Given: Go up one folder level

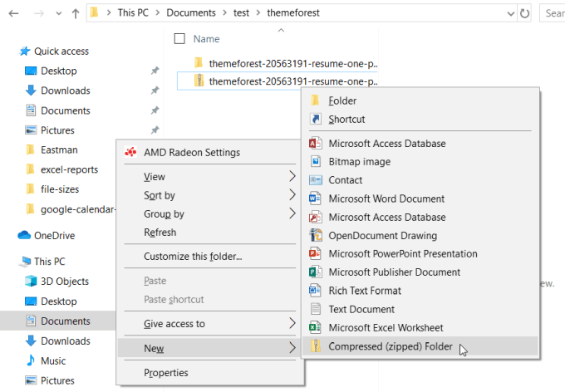Looking at the screenshot, I should [x=76, y=13].
